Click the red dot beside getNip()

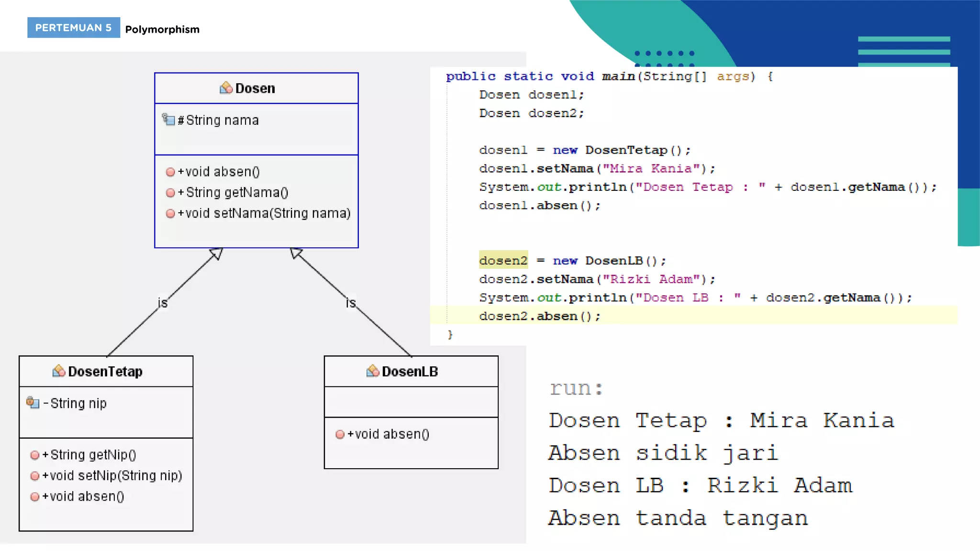tap(34, 455)
